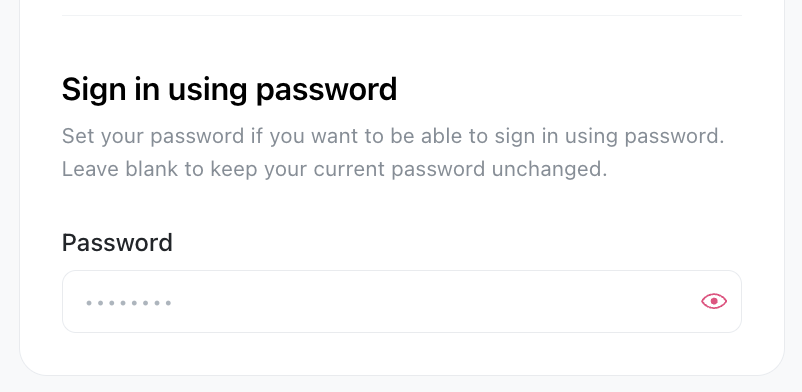The width and height of the screenshot is (802, 392).
Task: Click the white card area below the password field
Action: pos(402,353)
